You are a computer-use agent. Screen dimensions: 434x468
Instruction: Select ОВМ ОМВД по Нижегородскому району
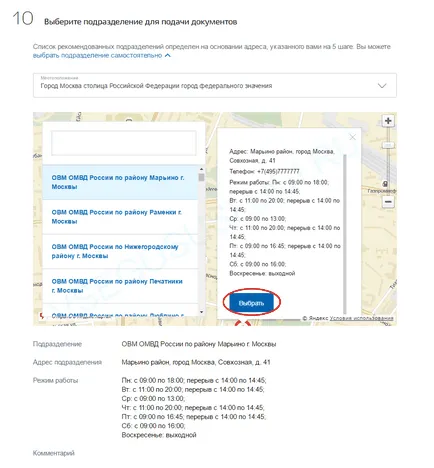120,251
